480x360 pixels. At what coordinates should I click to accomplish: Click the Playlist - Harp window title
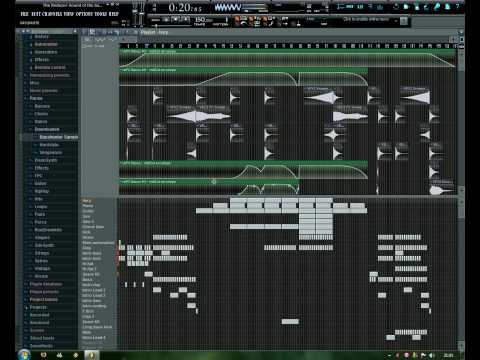[x=154, y=32]
